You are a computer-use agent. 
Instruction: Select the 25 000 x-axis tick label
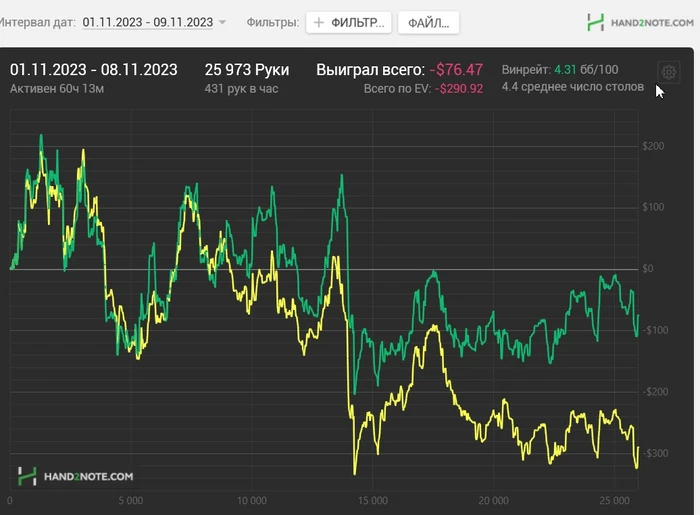[x=614, y=501]
